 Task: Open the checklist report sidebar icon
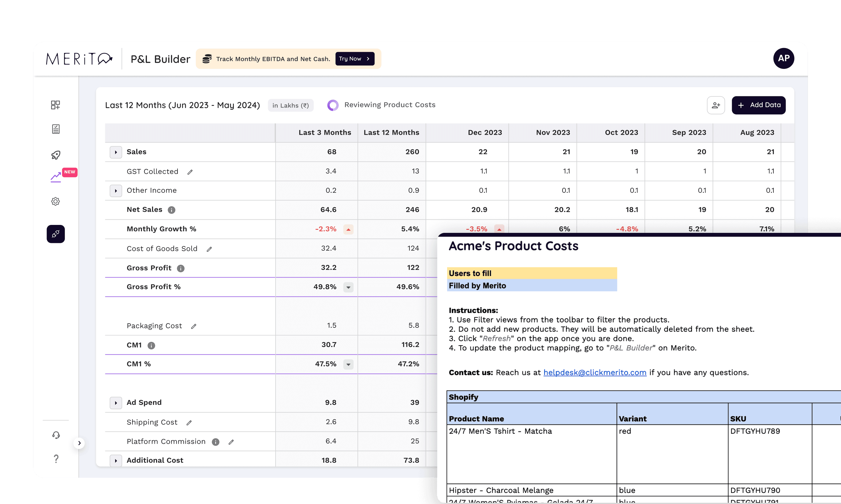(x=56, y=129)
